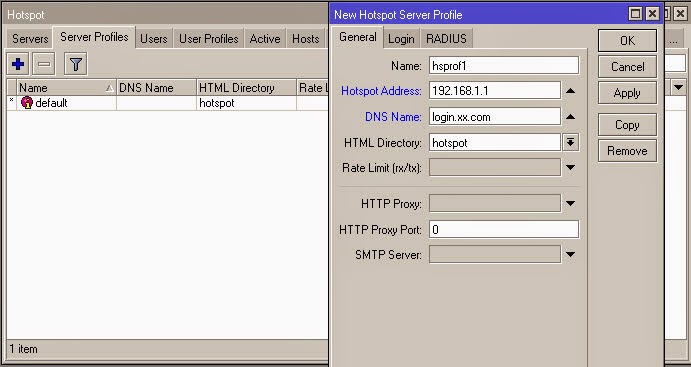
Task: Open the filter funnel icon
Action: [75, 64]
